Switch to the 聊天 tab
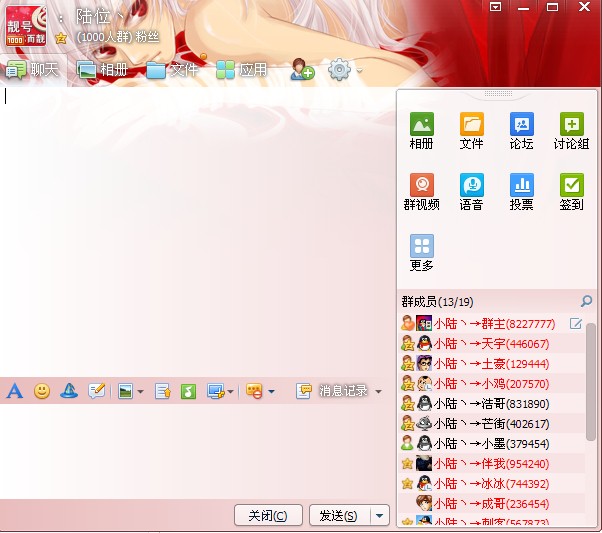The width and height of the screenshot is (602, 533). 33,70
